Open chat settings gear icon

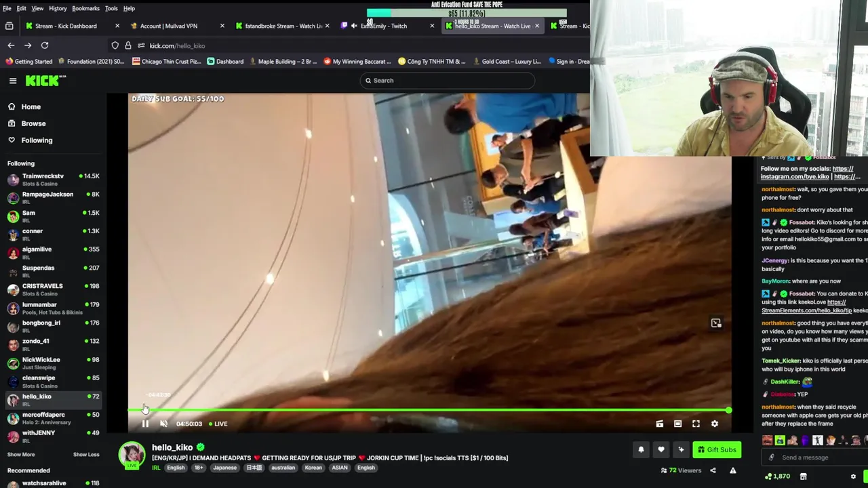[853, 476]
